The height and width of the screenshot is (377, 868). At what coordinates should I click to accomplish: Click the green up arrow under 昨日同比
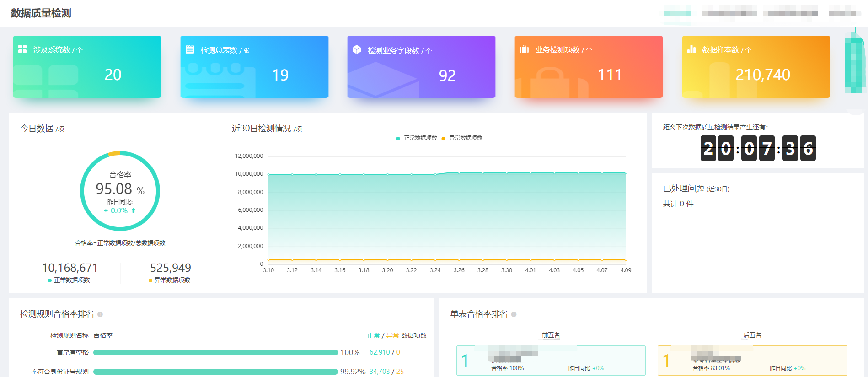point(134,210)
